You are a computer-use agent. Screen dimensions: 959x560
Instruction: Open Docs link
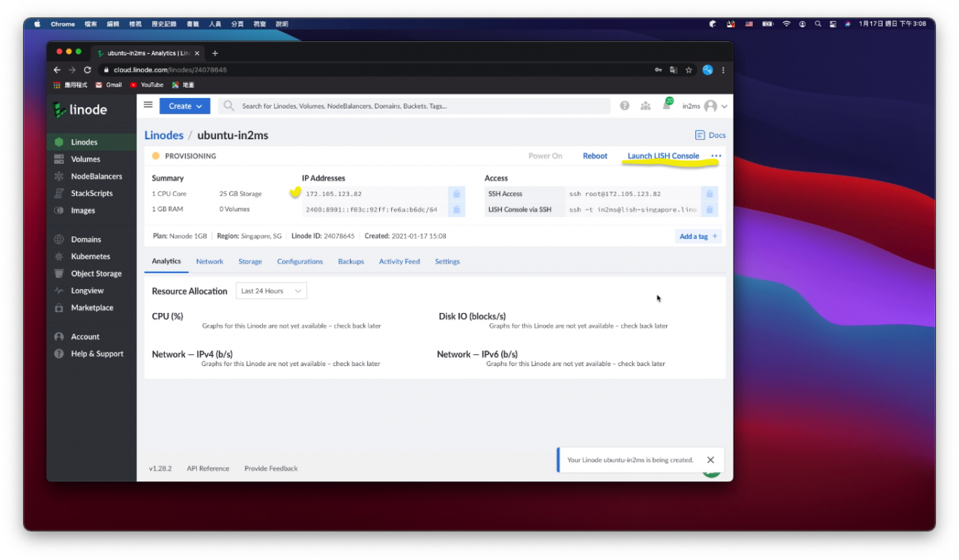[710, 136]
